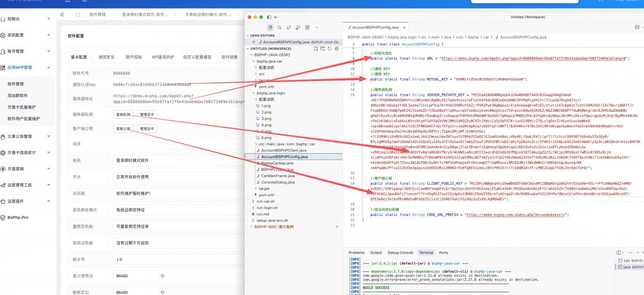This screenshot has width=644, height=295.
Task: Switch to 限开控制 tab
Action: pos(134,57)
